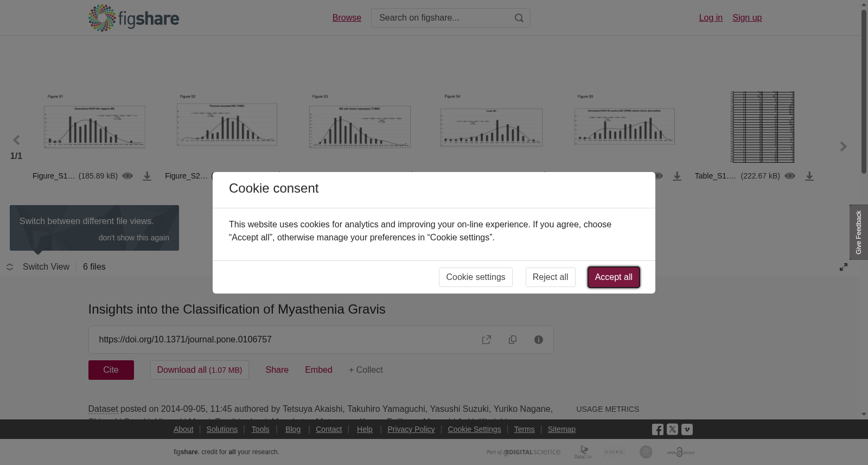Click Log in
The width and height of the screenshot is (868, 465).
(x=711, y=18)
